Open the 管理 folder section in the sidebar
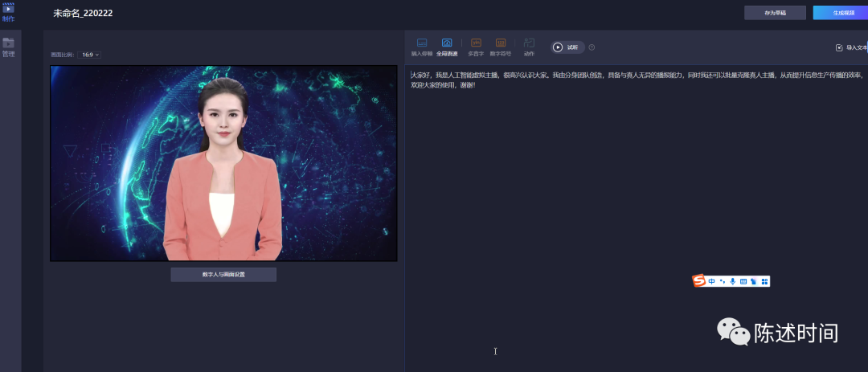Viewport: 868px width, 372px height. point(8,47)
